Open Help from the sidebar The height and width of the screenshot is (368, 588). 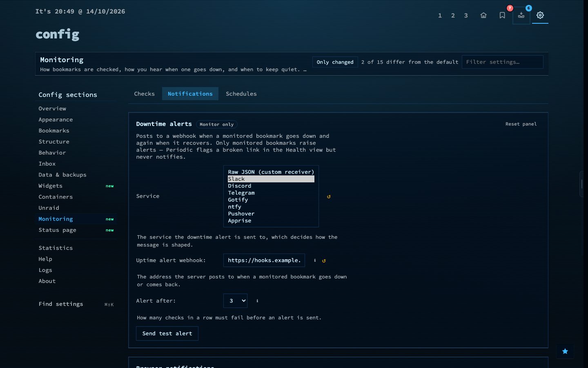pyautogui.click(x=76, y=259)
